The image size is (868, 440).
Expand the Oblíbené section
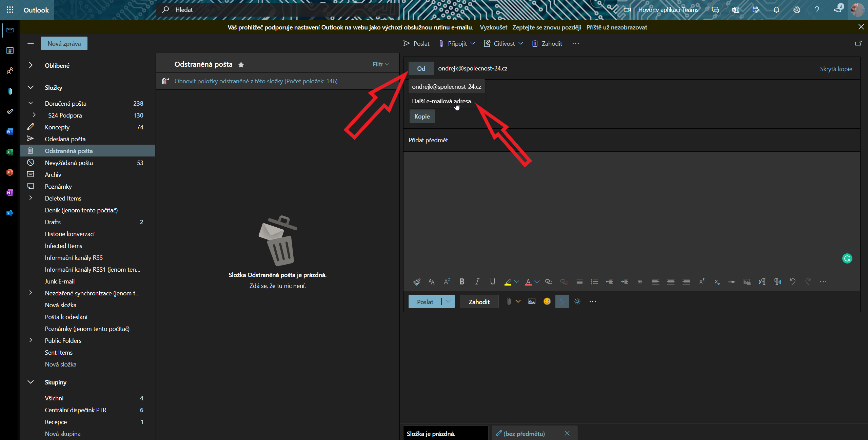[31, 65]
